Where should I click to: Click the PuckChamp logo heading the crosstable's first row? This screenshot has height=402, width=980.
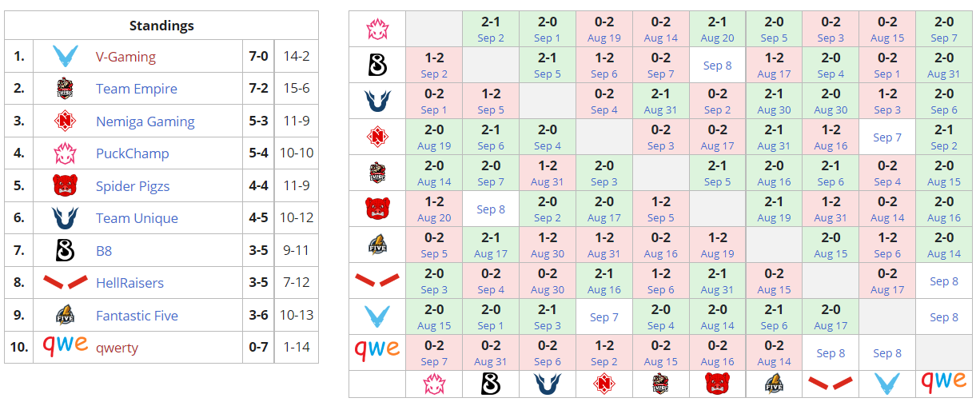coord(377,30)
